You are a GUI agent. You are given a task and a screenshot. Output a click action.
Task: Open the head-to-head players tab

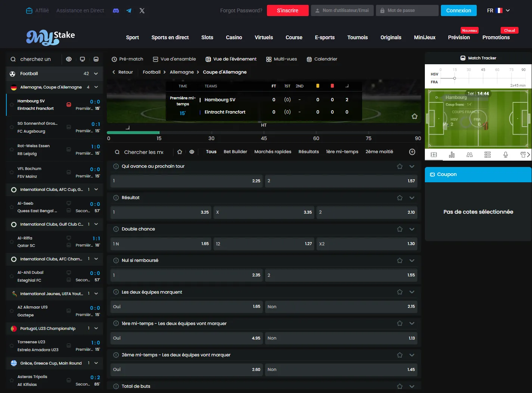470,155
